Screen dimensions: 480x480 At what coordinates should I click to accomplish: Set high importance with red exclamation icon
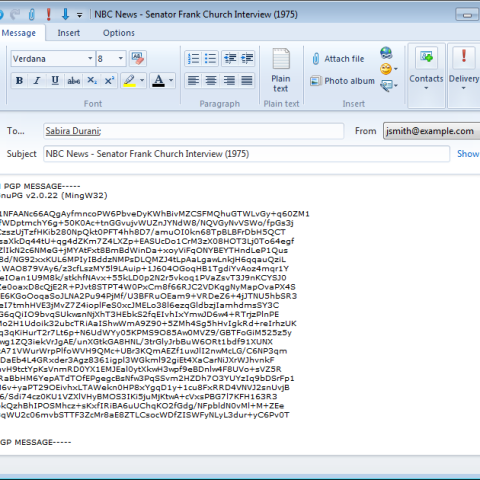tap(49, 14)
